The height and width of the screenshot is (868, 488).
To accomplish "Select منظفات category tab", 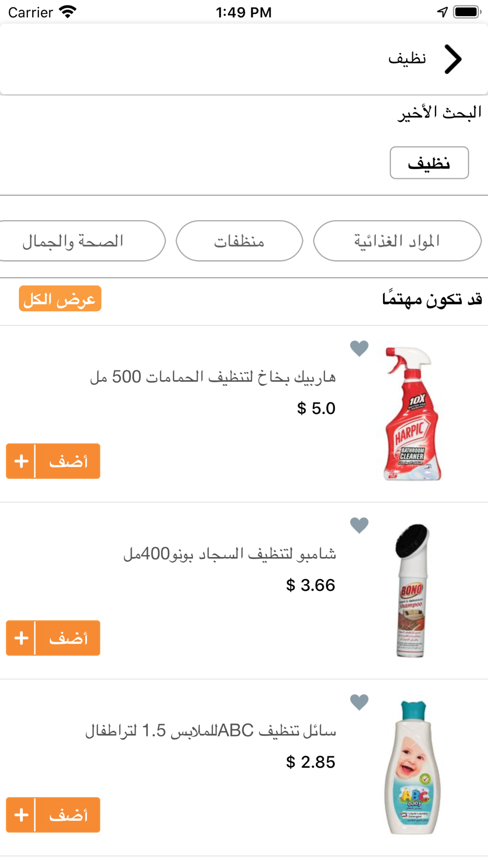I will point(239,241).
